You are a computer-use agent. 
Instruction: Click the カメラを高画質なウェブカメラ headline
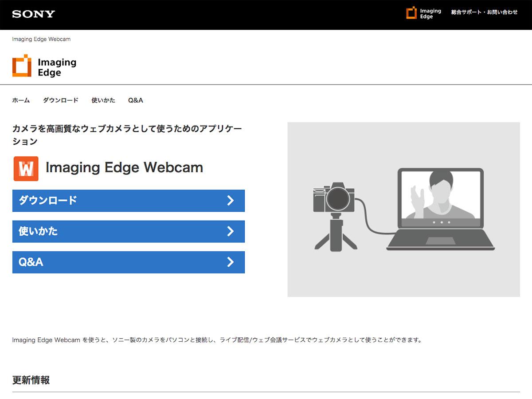tap(127, 135)
